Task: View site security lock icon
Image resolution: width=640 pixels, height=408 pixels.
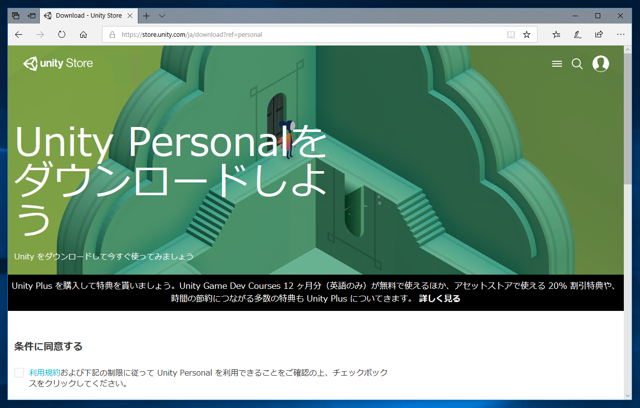Action: pyautogui.click(x=112, y=35)
